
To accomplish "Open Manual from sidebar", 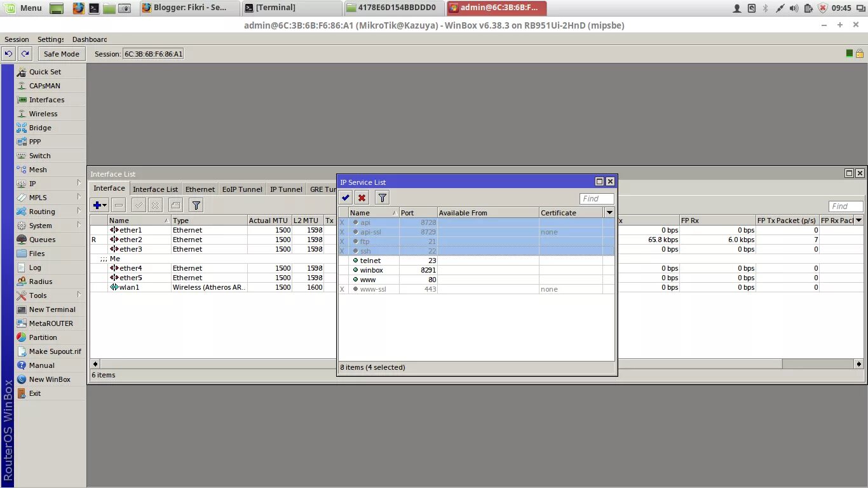I will tap(50, 365).
